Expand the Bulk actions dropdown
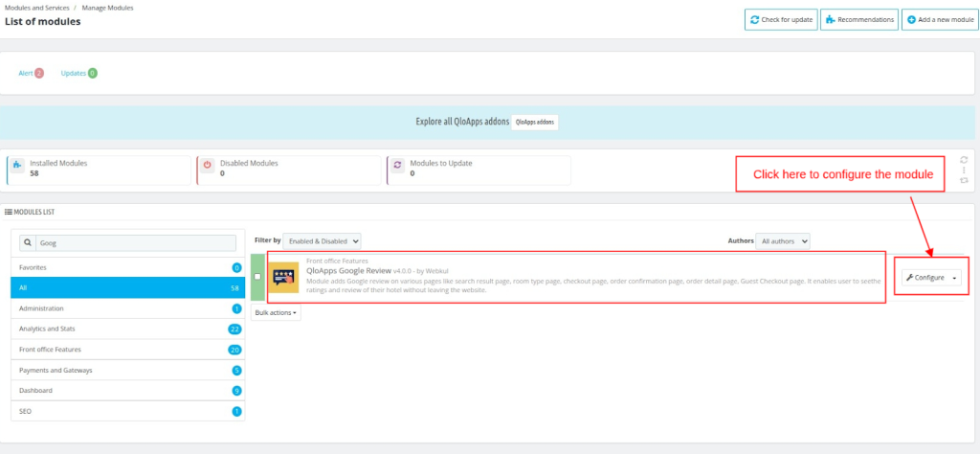Screen dimensions: 980x454 [x=276, y=312]
